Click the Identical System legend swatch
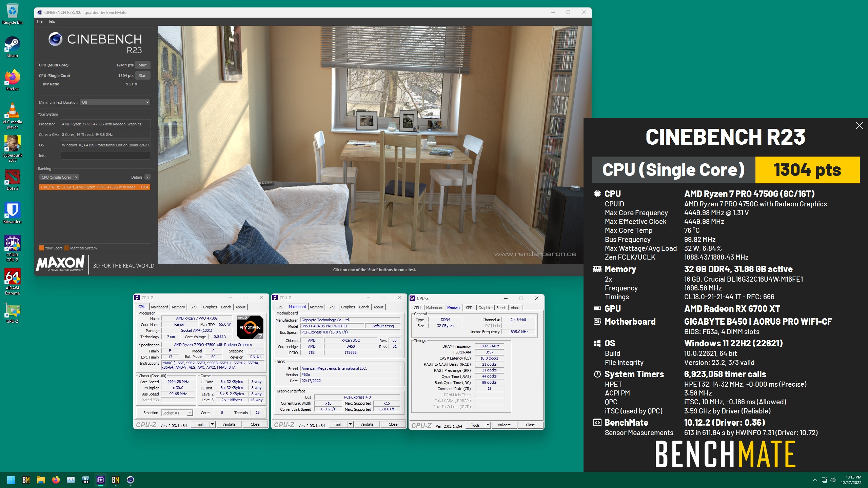This screenshot has height=488, width=868. (x=67, y=248)
